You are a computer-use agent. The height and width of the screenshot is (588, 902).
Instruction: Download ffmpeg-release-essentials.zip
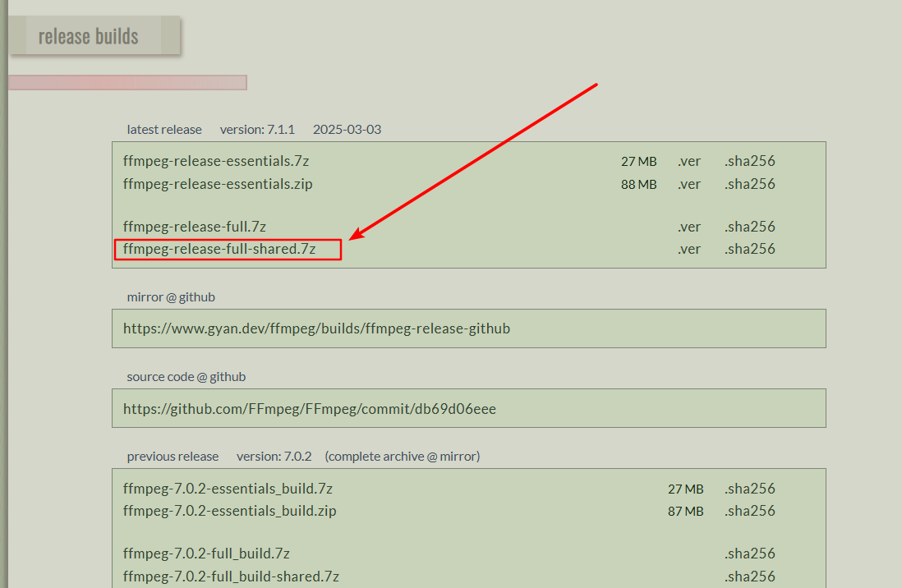[218, 184]
